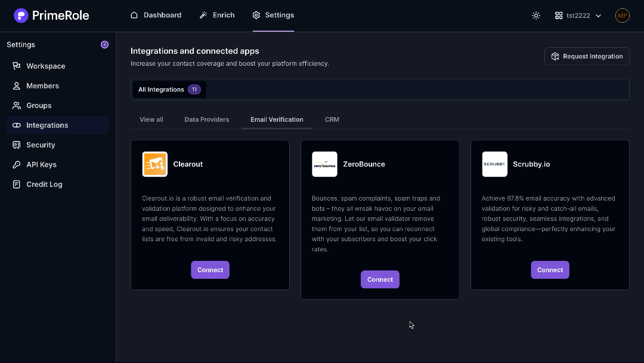This screenshot has width=644, height=363.
Task: Click the PrimeRole logo icon
Action: coord(21,16)
